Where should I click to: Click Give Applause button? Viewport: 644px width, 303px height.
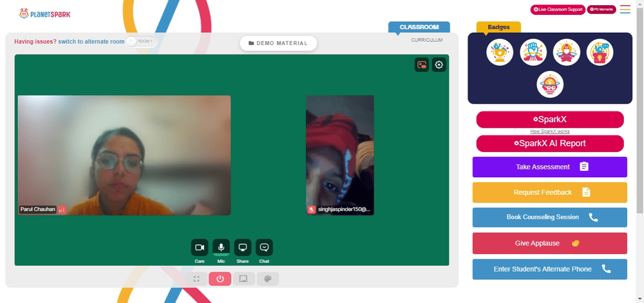[x=549, y=244]
